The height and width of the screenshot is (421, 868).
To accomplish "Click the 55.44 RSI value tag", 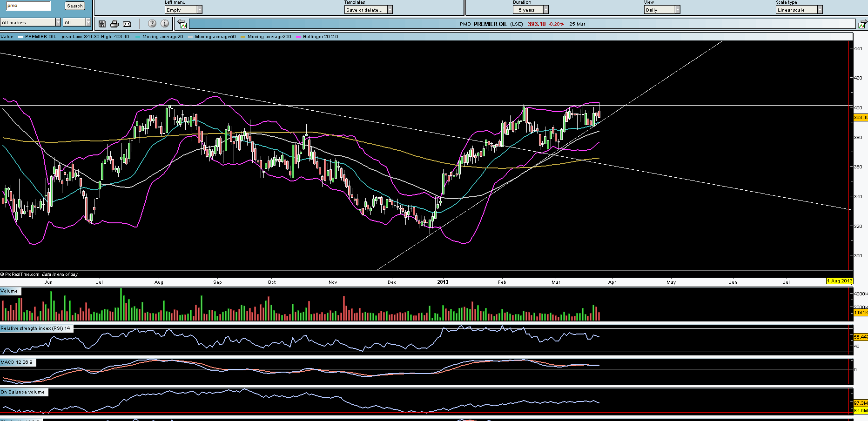I will 861,337.
